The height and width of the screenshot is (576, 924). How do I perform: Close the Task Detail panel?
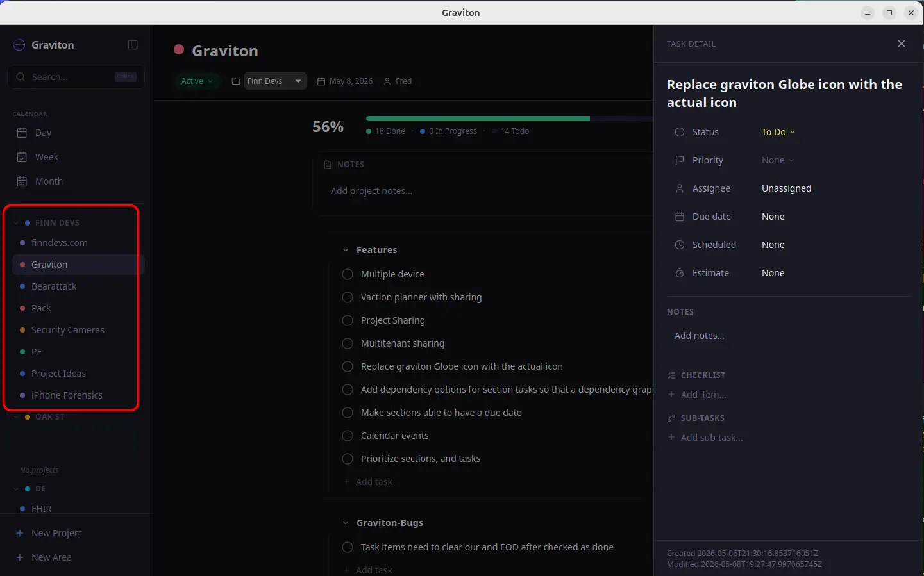coord(902,44)
